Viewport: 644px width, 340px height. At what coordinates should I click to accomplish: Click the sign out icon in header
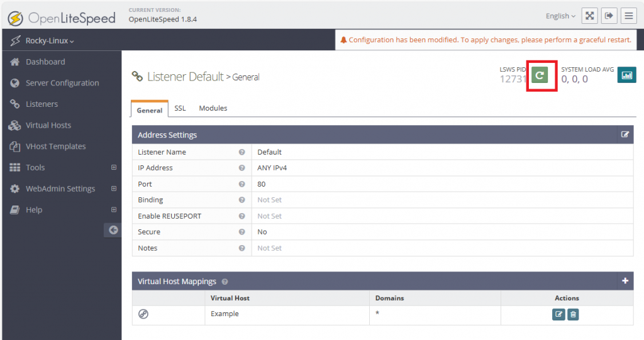[x=609, y=16]
